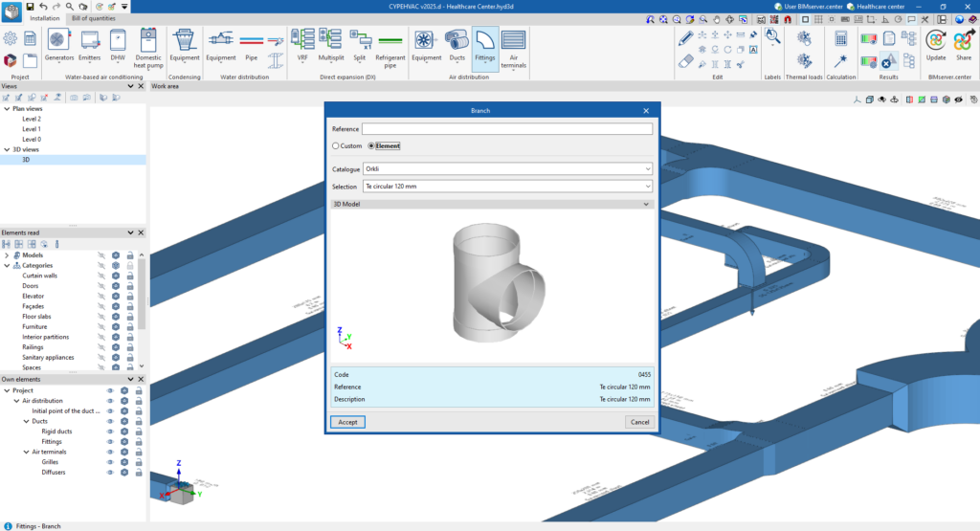The height and width of the screenshot is (531, 980).
Task: Select Initial point of the duct item
Action: [66, 411]
